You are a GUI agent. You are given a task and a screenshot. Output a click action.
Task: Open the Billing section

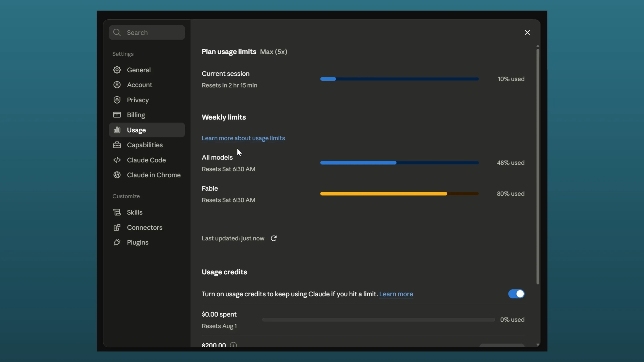(x=147, y=115)
